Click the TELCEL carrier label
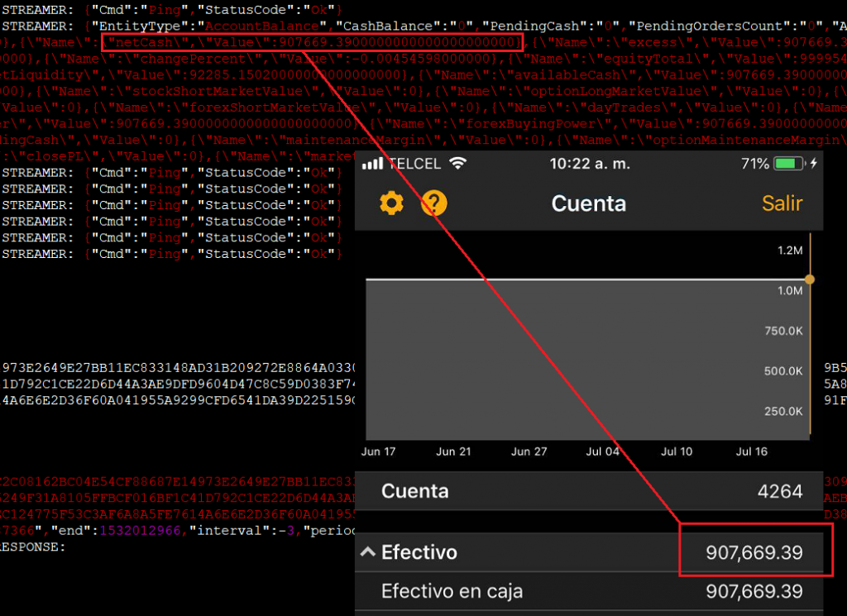The height and width of the screenshot is (616, 847). pyautogui.click(x=414, y=164)
